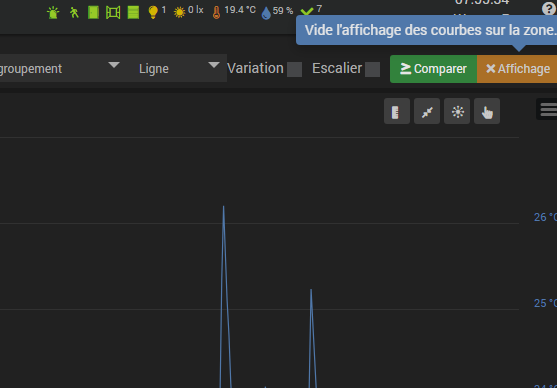Click the compress arrows chart button
This screenshot has width=557, height=388.
(427, 111)
